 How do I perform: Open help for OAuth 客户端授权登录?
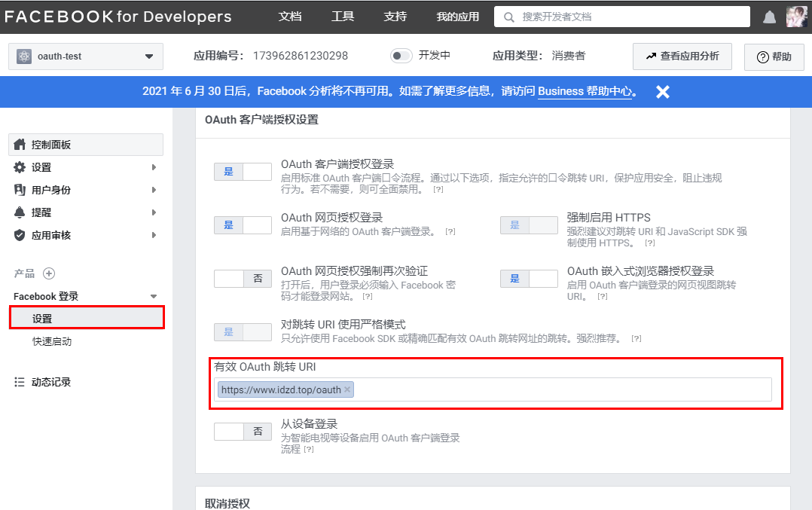(x=438, y=190)
